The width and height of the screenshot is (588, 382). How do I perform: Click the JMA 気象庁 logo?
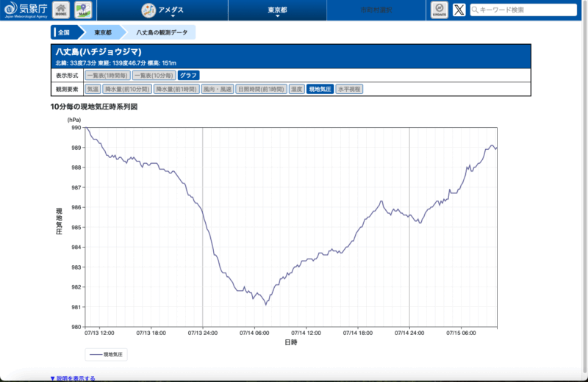pyautogui.click(x=26, y=10)
